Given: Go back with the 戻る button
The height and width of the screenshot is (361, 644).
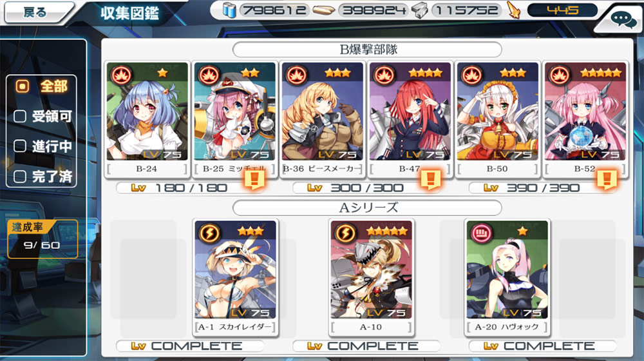Looking at the screenshot, I should 38,12.
